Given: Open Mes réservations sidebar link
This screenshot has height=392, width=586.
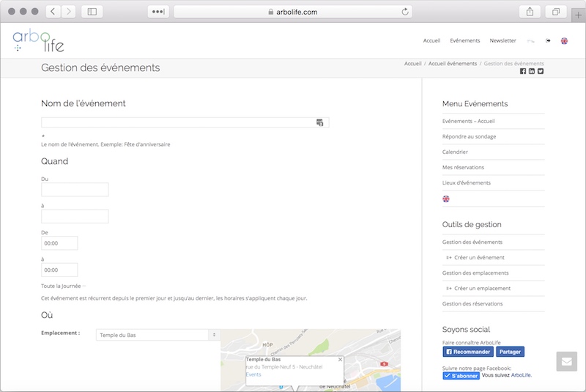Looking at the screenshot, I should [x=463, y=167].
